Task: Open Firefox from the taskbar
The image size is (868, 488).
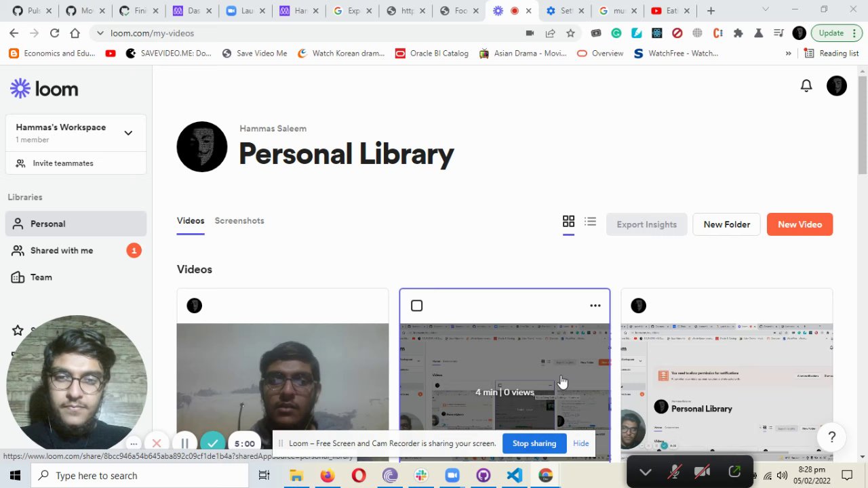Action: [x=328, y=475]
